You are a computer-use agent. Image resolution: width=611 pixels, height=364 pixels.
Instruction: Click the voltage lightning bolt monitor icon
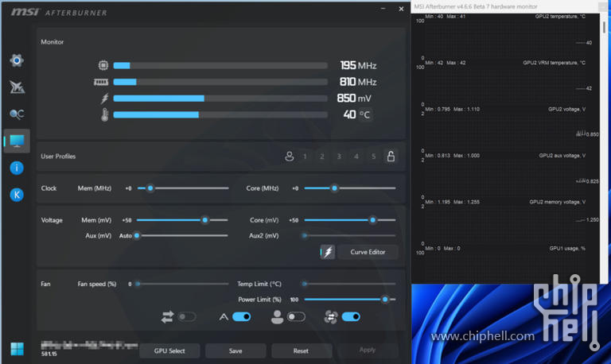104,98
